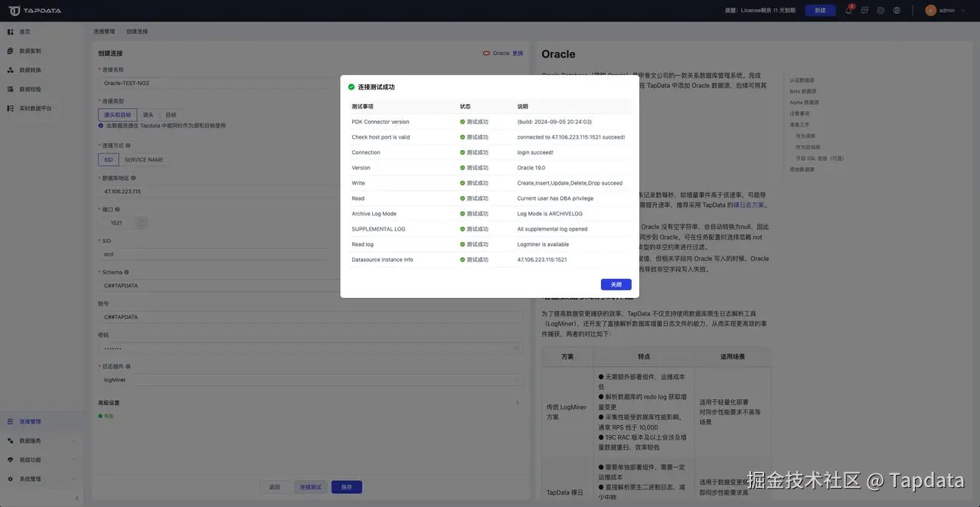Expand the 高级设置 section chevron
Viewport: 980px width, 507px height.
point(517,403)
